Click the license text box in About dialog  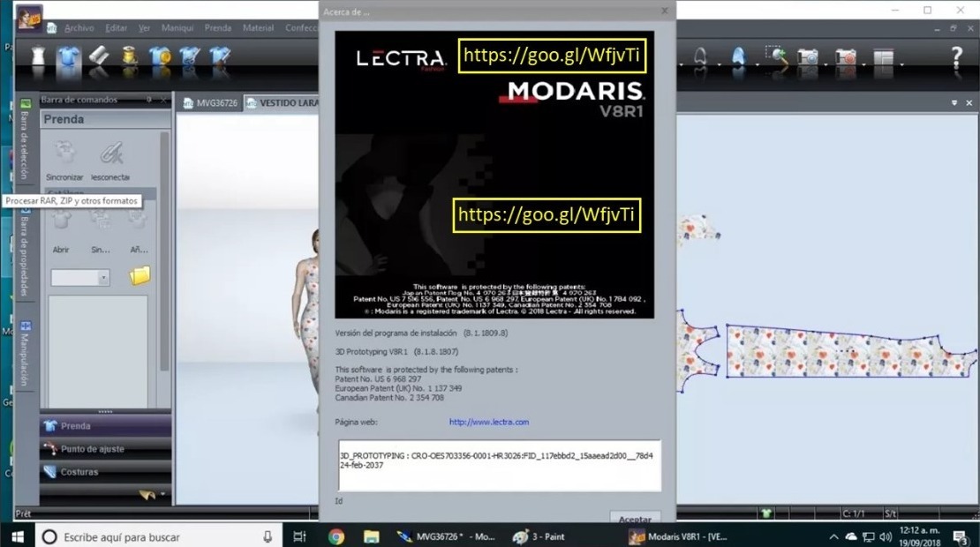pyautogui.click(x=500, y=466)
